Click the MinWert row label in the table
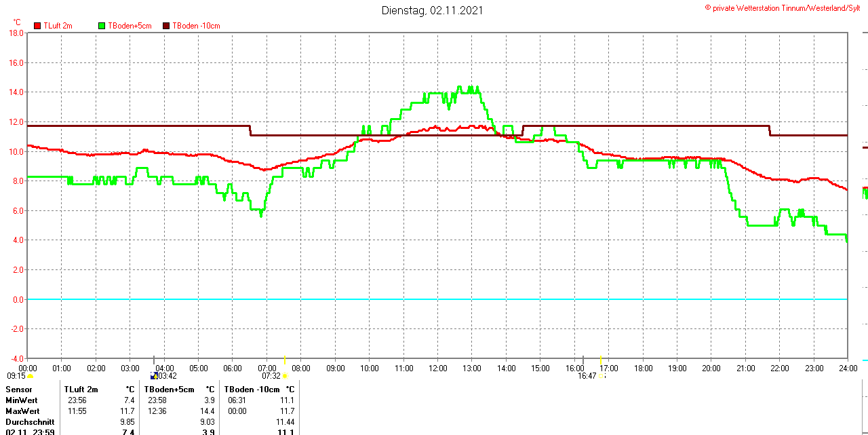Viewport: 868px width, 435px height. (22, 400)
